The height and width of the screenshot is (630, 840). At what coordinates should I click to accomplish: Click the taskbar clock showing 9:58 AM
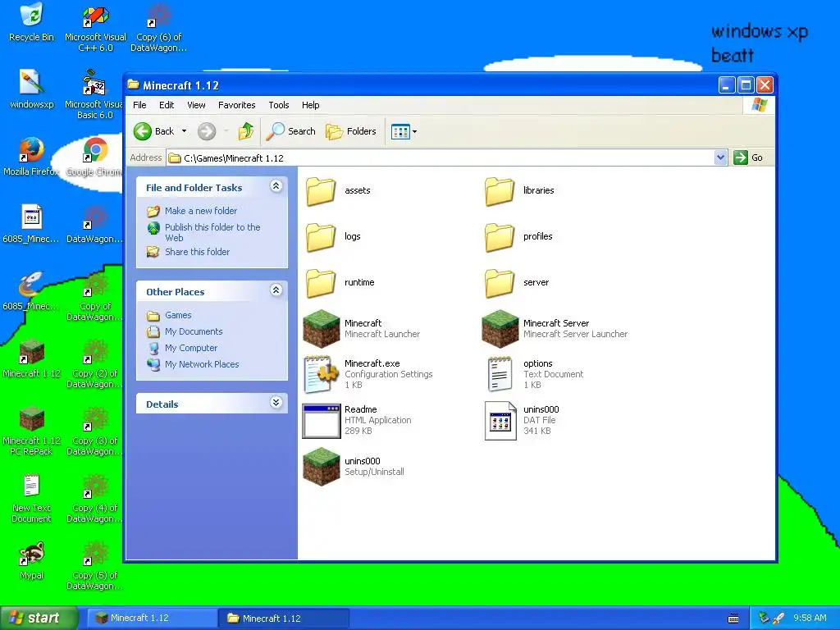point(810,619)
